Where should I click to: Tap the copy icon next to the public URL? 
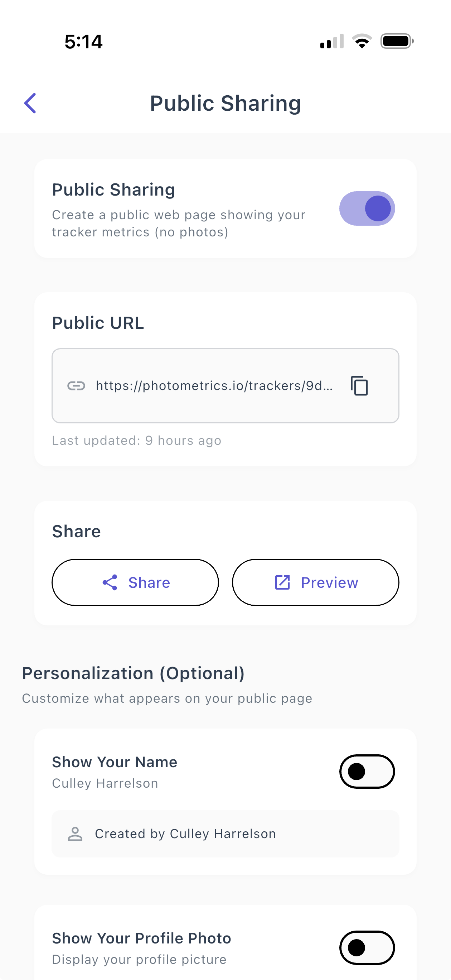click(359, 385)
